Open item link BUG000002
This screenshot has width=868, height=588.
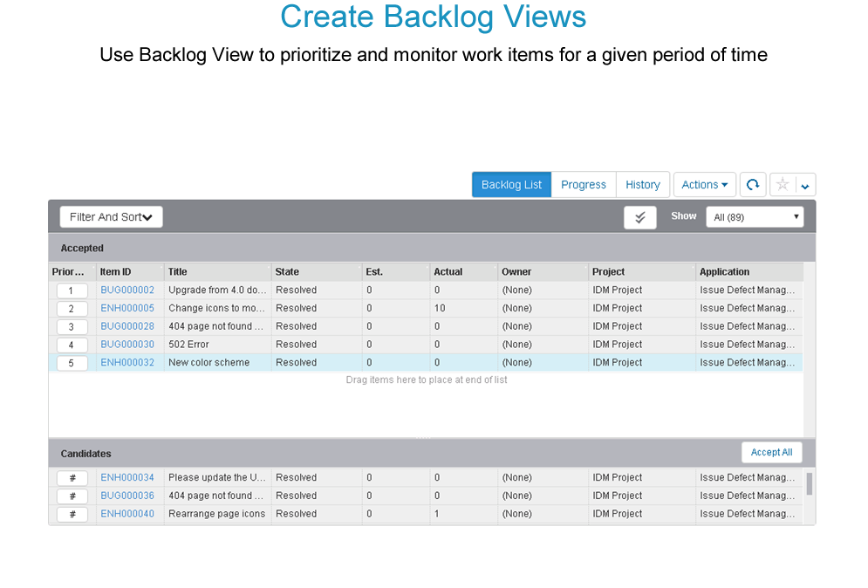(127, 290)
